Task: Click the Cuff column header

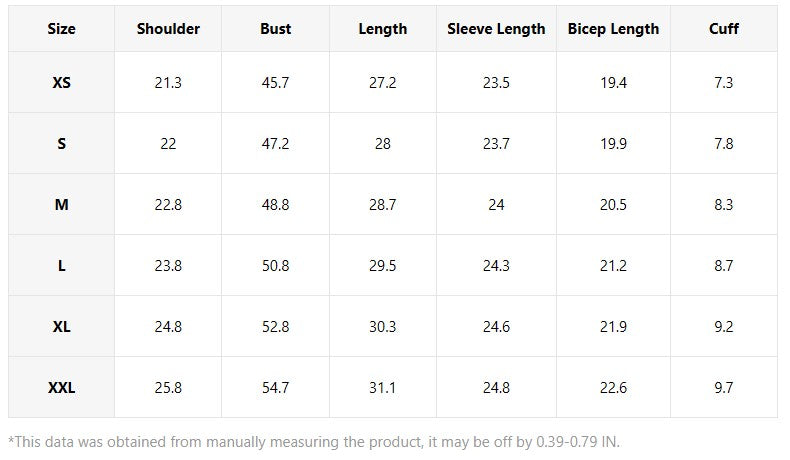Action: pyautogui.click(x=723, y=29)
